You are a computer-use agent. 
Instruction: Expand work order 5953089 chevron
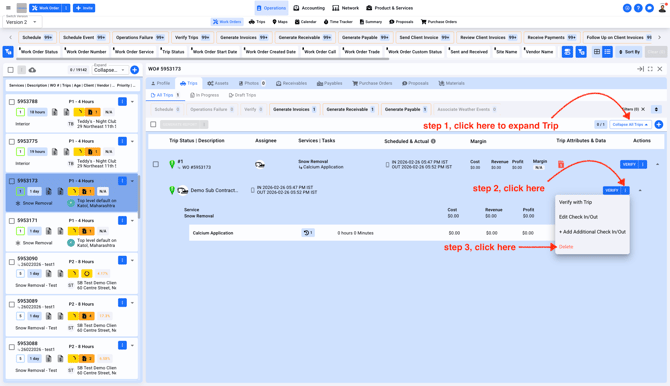tap(132, 303)
